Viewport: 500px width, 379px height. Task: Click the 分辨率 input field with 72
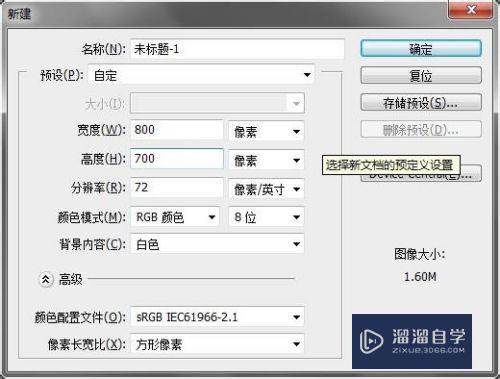pyautogui.click(x=177, y=188)
